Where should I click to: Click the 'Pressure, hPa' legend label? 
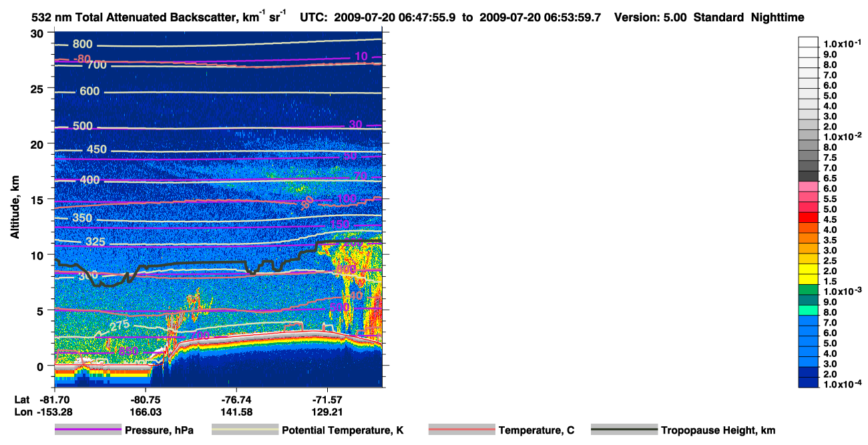pos(160,430)
